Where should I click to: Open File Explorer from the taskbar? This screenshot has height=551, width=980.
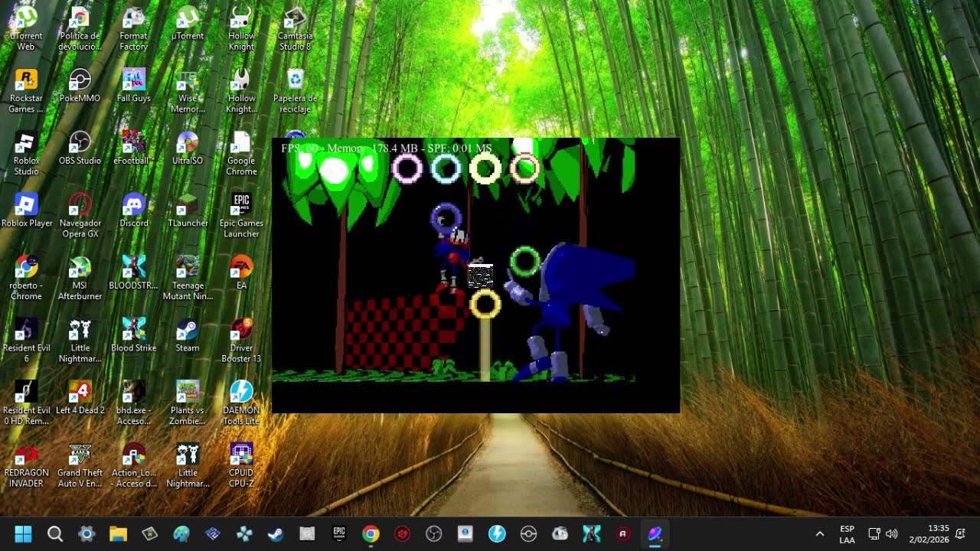(118, 533)
